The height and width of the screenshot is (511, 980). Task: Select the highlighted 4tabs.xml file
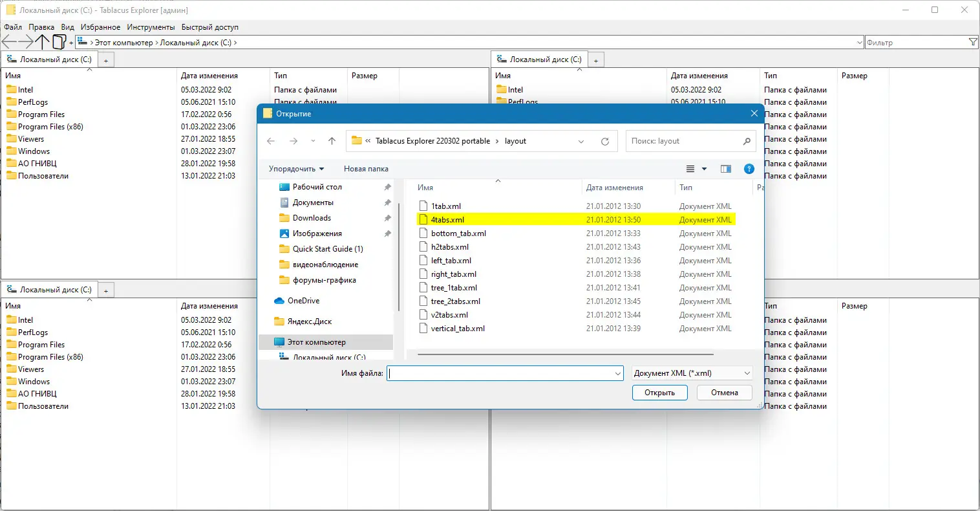[575, 220]
